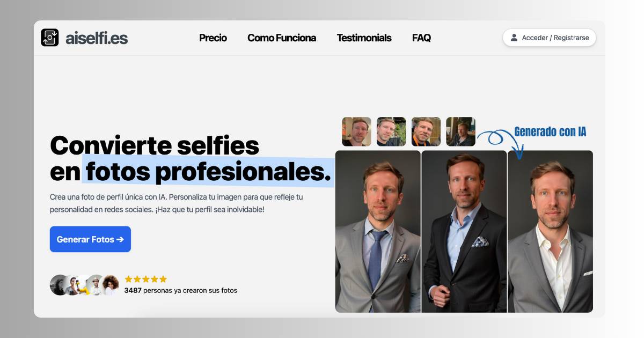The width and height of the screenshot is (644, 338).
Task: Select the third selfie with orange vest
Action: point(426,131)
